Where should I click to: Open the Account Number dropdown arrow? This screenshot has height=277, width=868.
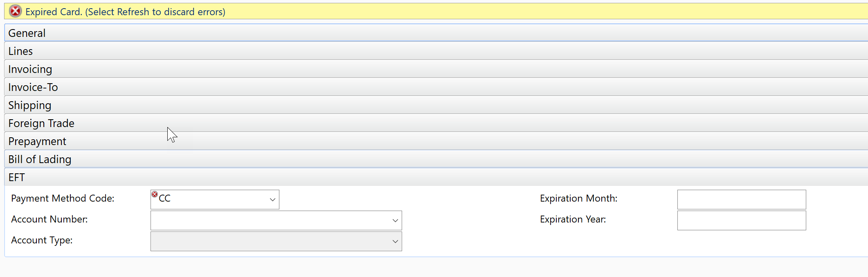(x=395, y=220)
